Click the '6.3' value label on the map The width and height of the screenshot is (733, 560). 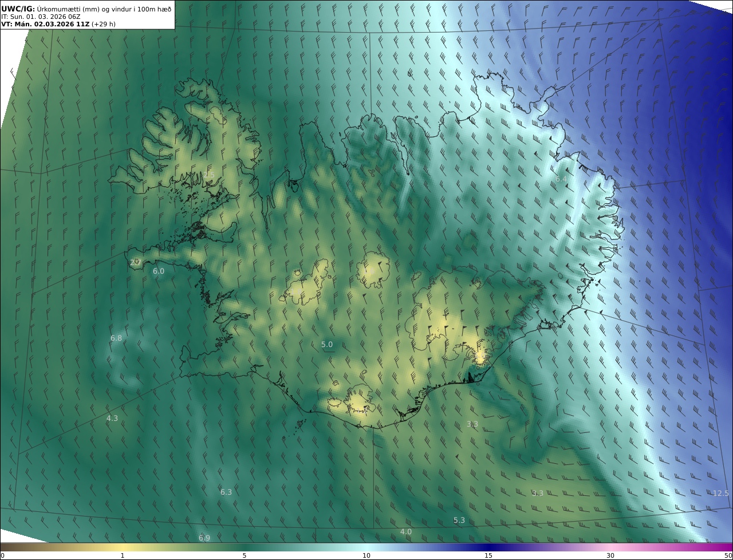coord(226,492)
